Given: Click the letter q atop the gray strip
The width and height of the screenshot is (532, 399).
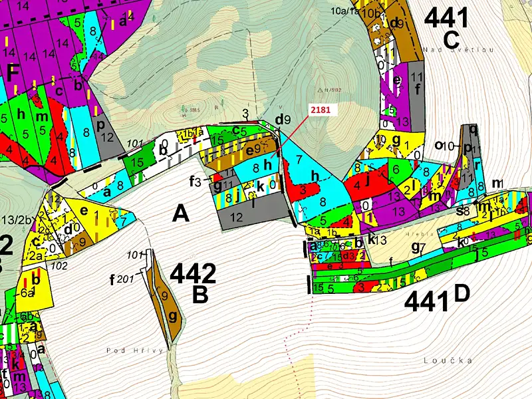Looking at the screenshot, I should tap(473, 129).
